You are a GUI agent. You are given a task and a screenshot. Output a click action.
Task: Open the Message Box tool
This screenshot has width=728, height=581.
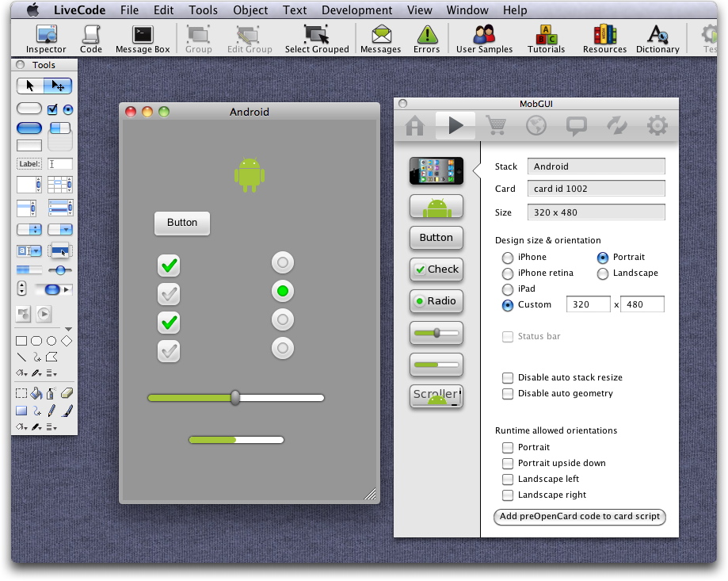click(x=143, y=38)
